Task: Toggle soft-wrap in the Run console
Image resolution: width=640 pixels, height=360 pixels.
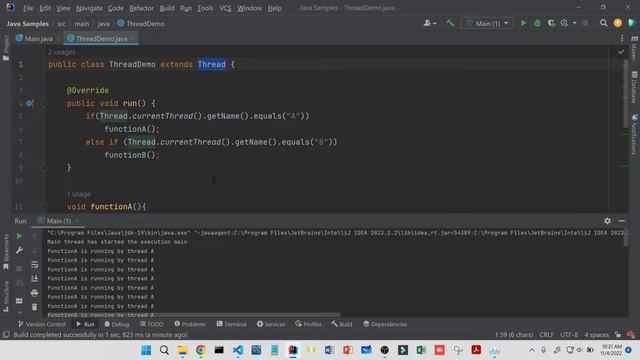Action: pos(35,265)
